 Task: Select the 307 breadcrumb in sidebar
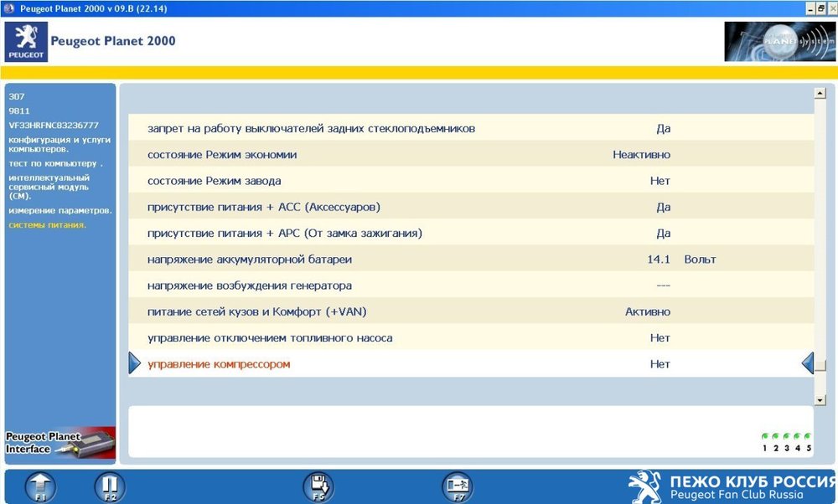click(x=17, y=96)
